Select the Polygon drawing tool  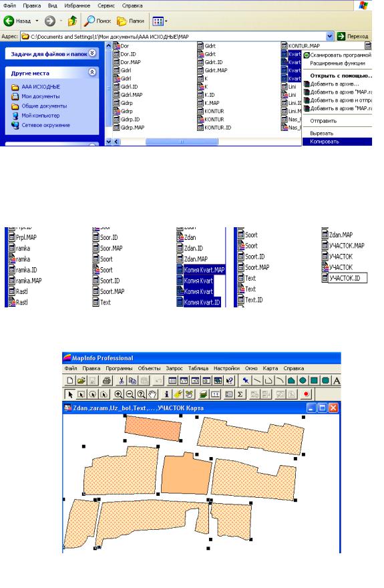coord(291,381)
